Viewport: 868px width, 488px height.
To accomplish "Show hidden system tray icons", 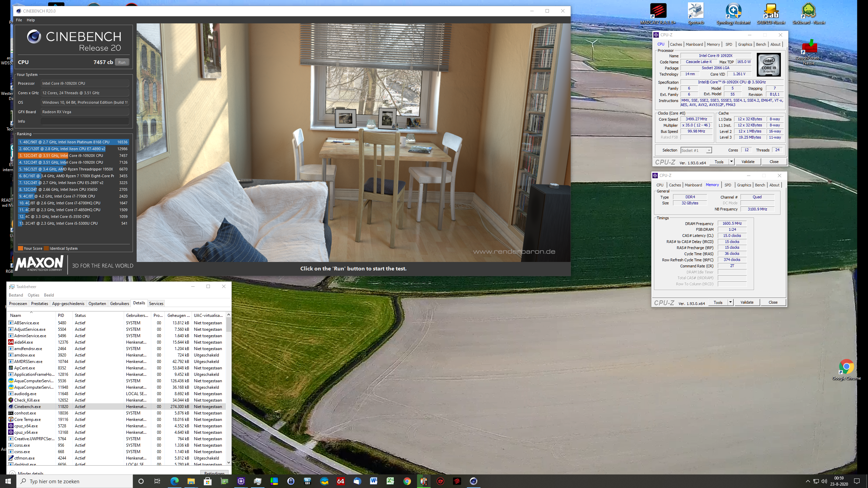I will 808,481.
